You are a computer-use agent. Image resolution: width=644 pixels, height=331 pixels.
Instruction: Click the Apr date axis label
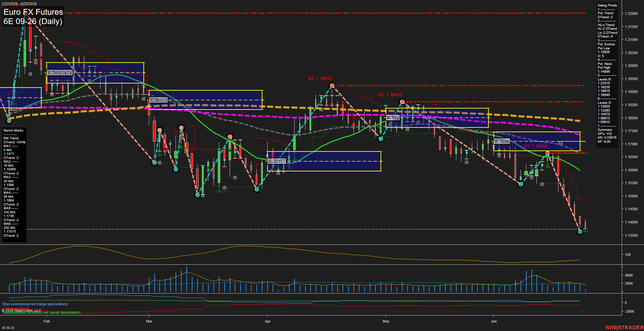click(x=268, y=321)
